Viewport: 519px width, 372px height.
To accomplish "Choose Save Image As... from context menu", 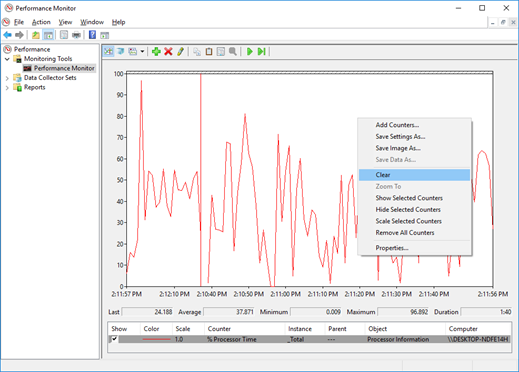I will (x=414, y=148).
